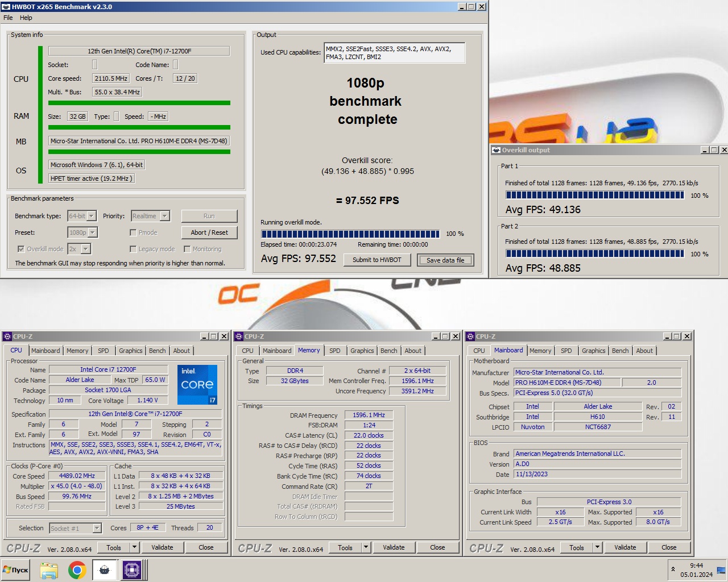728x582 pixels.
Task: Minimize the CPU-Z Memory window
Action: (x=435, y=336)
